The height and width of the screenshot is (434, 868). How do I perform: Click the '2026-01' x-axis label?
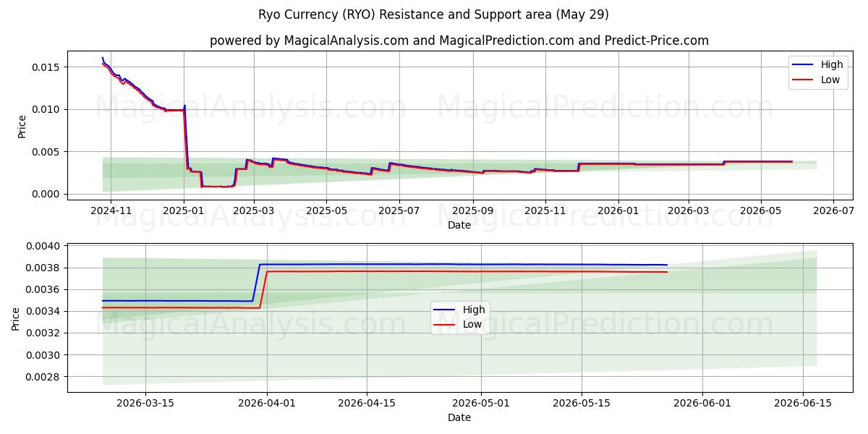click(x=618, y=210)
